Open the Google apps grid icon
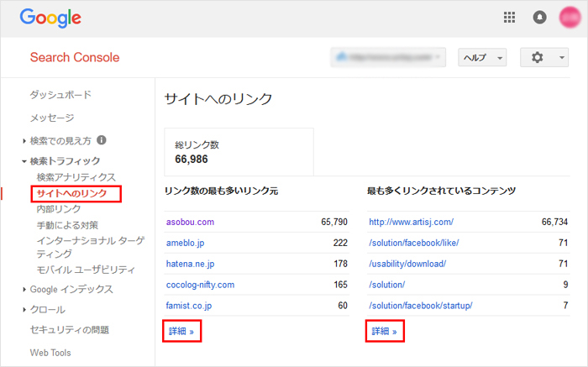Image resolution: width=588 pixels, height=367 pixels. tap(509, 18)
